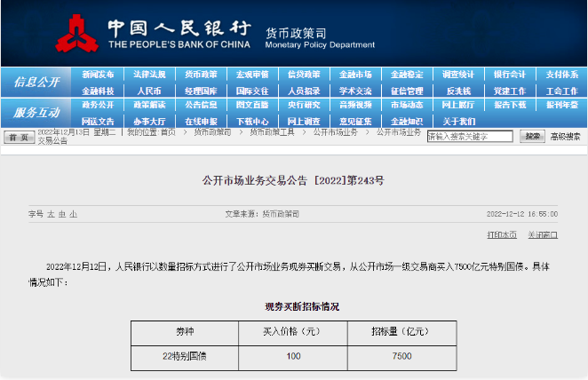
Task: Select 公告信息 navigation item
Action: tap(201, 105)
